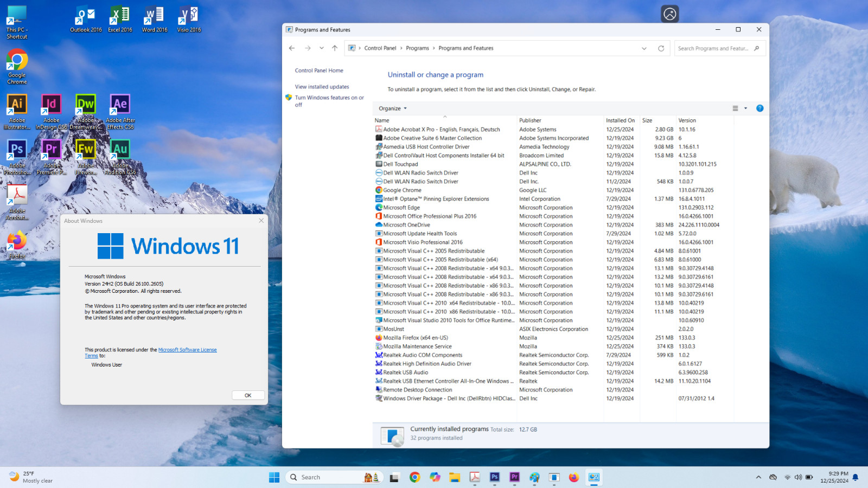
Task: Open Excel 2016 desktop icon
Action: (x=120, y=20)
